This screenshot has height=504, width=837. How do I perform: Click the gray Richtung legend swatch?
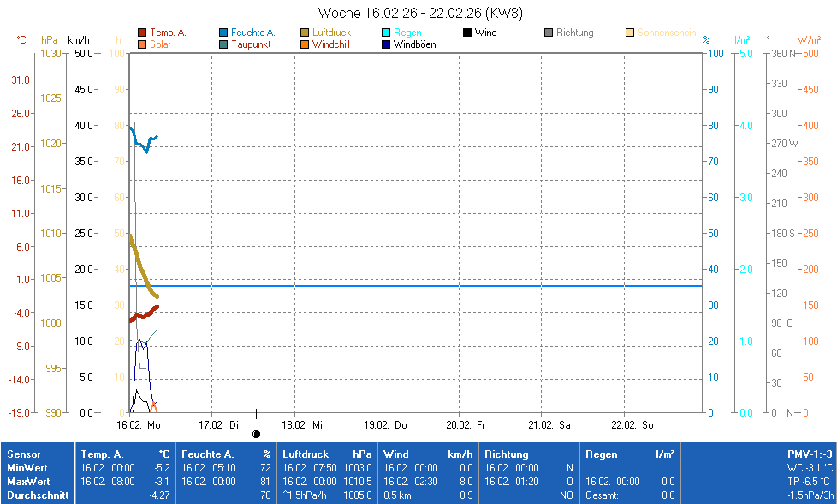point(549,33)
